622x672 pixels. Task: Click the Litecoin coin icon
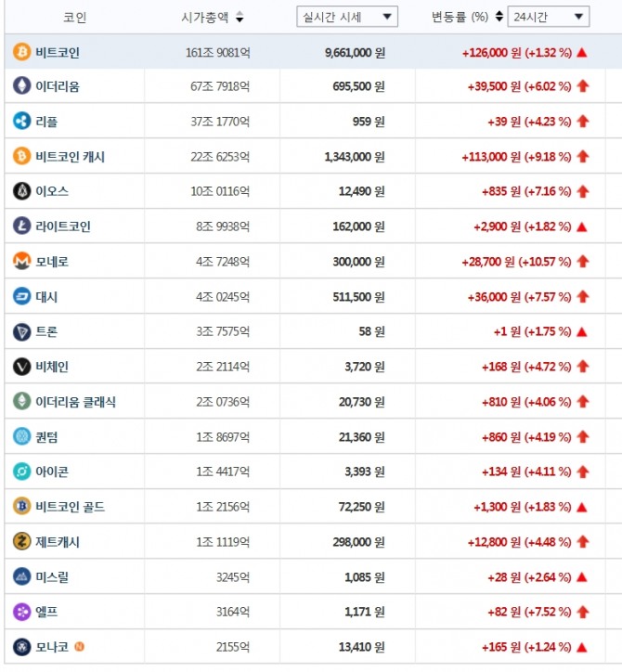coord(21,226)
